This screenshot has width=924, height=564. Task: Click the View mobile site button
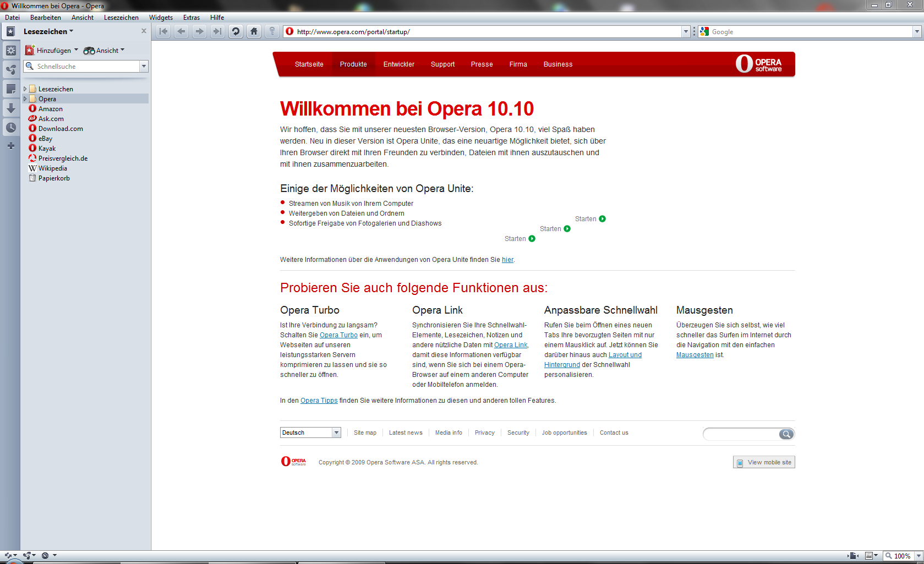(764, 462)
